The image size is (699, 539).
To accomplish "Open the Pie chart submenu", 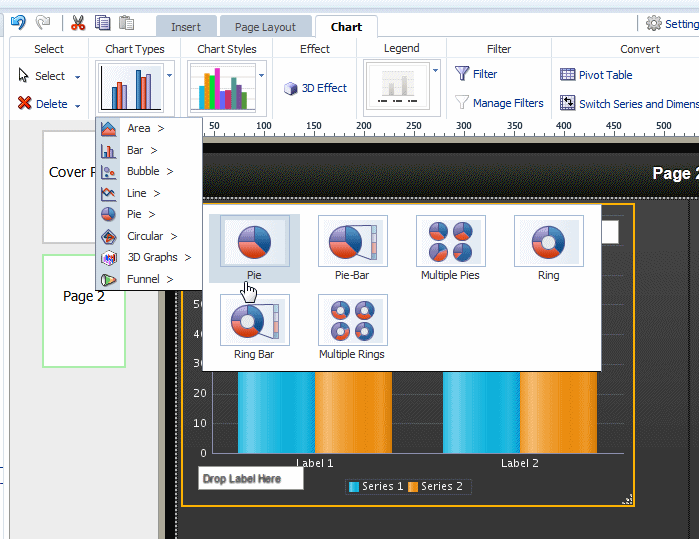I will (148, 214).
